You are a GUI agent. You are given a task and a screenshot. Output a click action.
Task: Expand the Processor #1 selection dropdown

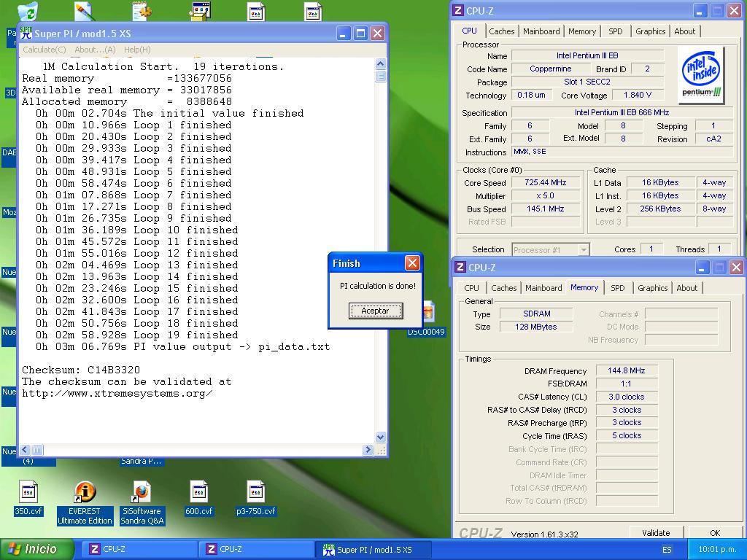coord(583,250)
